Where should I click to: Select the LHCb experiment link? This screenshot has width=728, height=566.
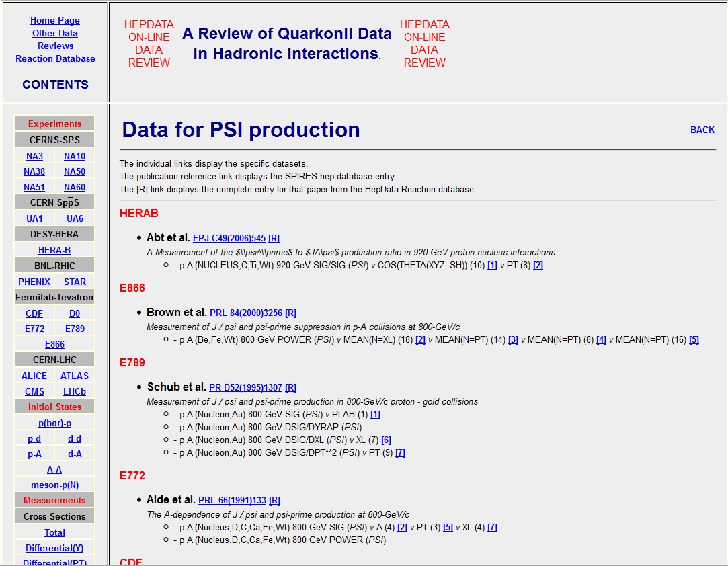pos(75,392)
